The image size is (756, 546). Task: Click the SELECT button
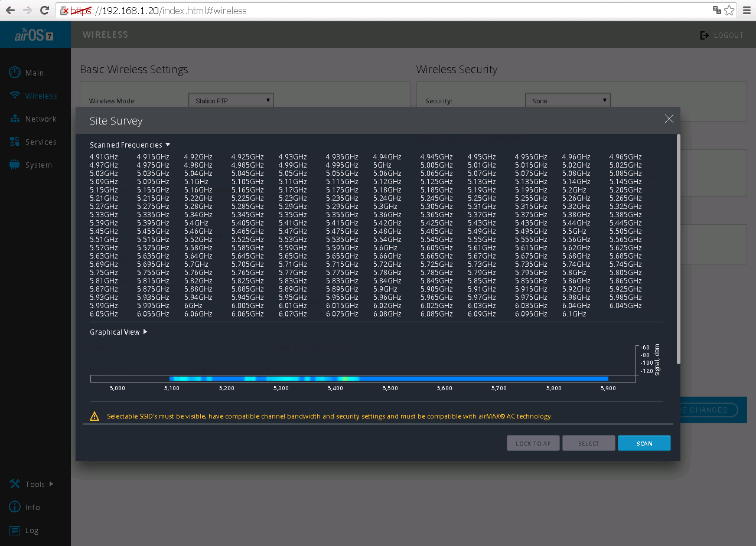[x=588, y=443]
